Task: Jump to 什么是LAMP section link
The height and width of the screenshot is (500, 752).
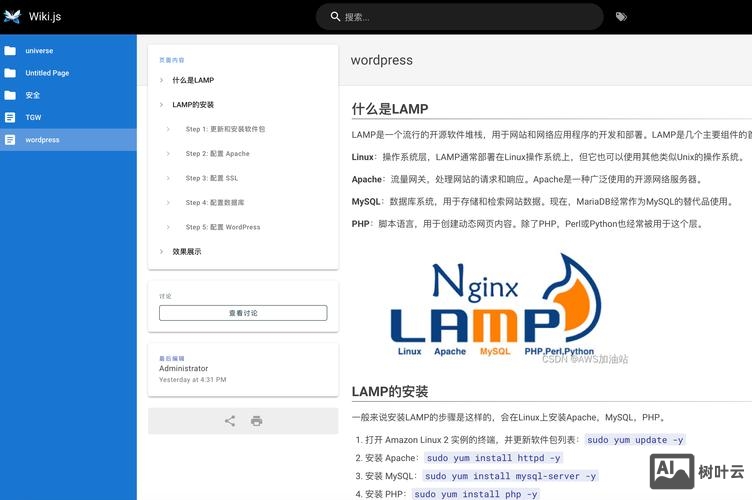Action: pyautogui.click(x=193, y=80)
